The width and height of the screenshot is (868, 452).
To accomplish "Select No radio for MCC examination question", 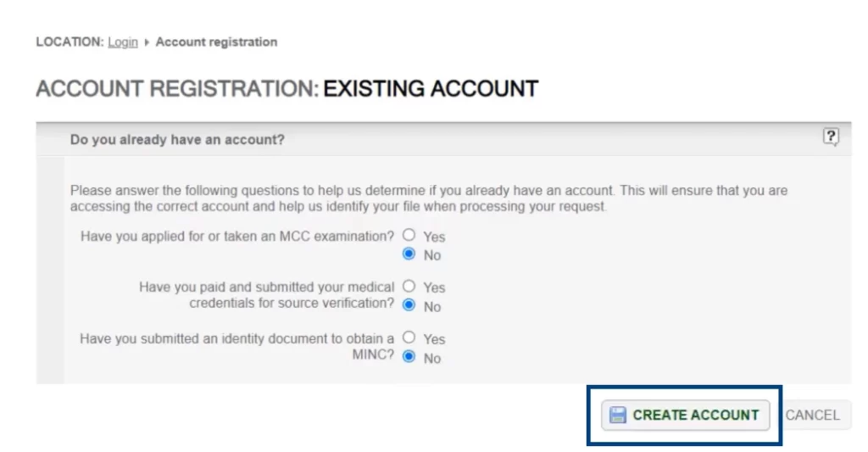I will click(x=409, y=254).
